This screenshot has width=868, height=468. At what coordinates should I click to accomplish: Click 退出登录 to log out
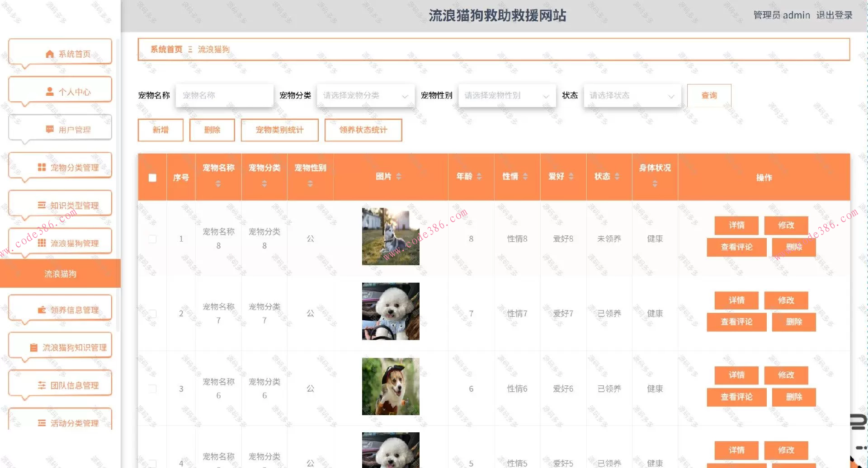[835, 15]
